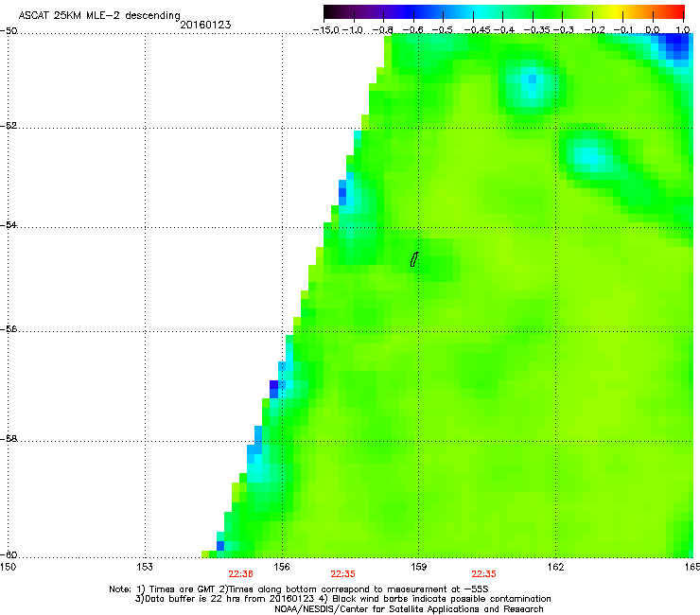Click the color bar value "0.0"
The image size is (700, 615).
(653, 30)
